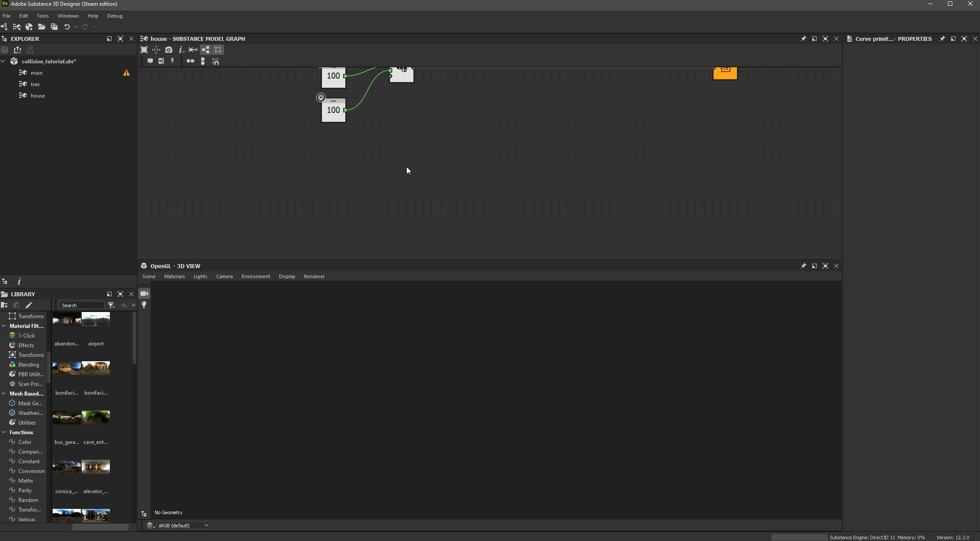Open the sRGB color profile dropdown
Viewport: 980px width, 541px height.
click(183, 525)
